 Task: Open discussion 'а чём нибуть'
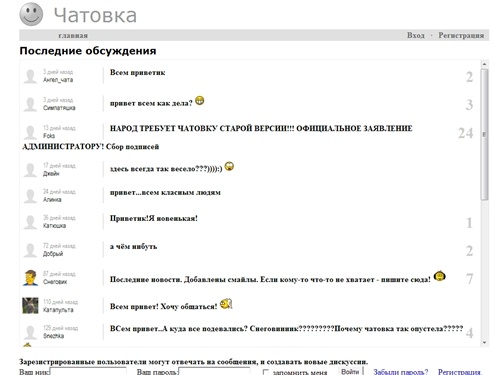133,246
